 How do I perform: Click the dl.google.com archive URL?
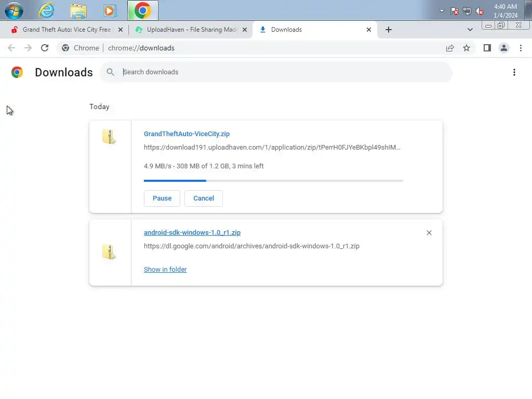[x=251, y=246]
